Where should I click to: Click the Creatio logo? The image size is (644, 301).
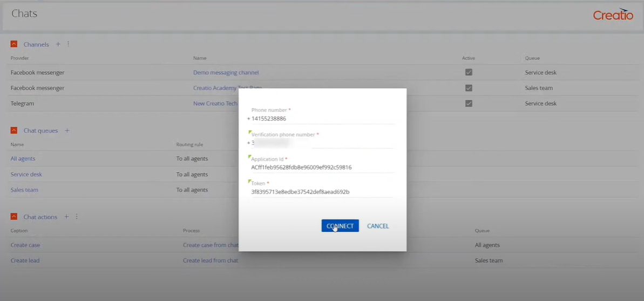(x=613, y=14)
